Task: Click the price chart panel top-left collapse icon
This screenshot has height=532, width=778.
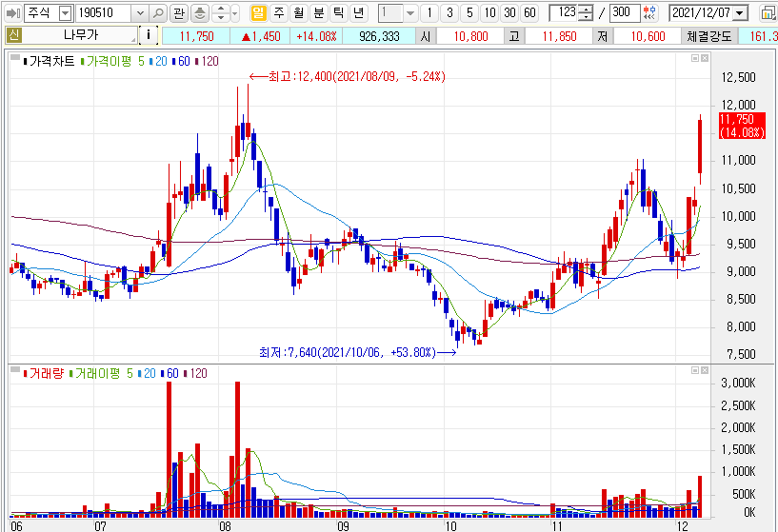Action: coord(14,58)
